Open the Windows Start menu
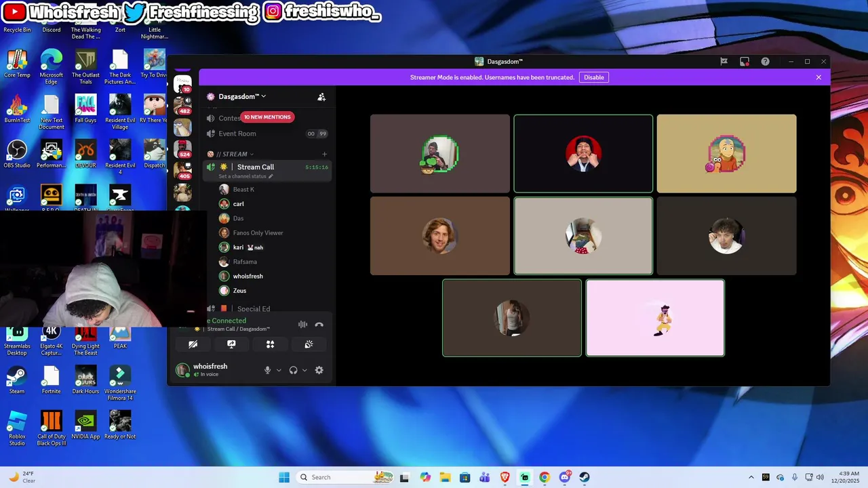The width and height of the screenshot is (868, 488). point(284,477)
